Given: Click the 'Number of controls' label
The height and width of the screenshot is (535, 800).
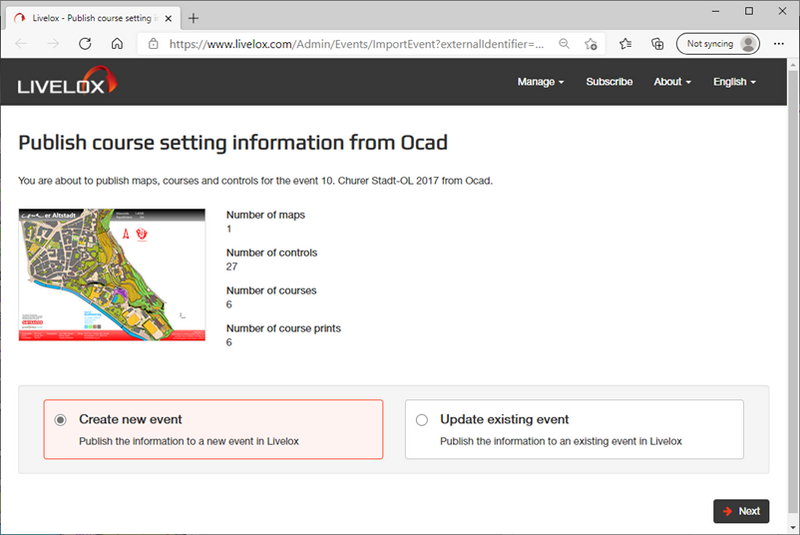Looking at the screenshot, I should 271,252.
